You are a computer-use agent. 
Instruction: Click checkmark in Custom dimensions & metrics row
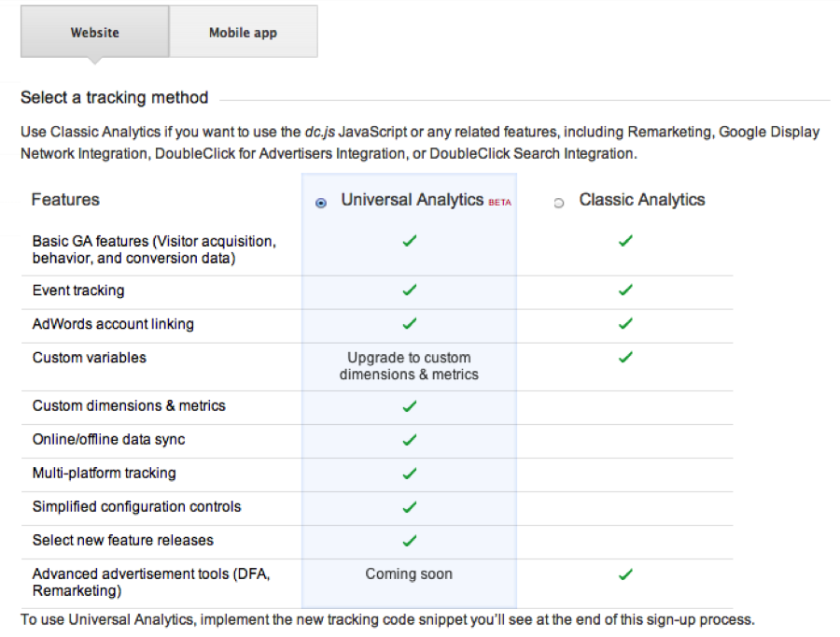(x=410, y=406)
